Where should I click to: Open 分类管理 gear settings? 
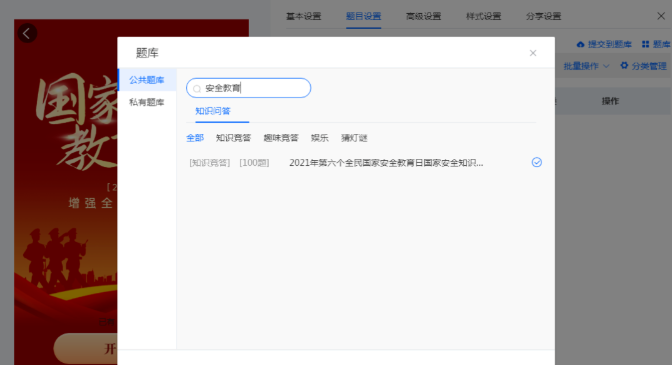coord(643,66)
